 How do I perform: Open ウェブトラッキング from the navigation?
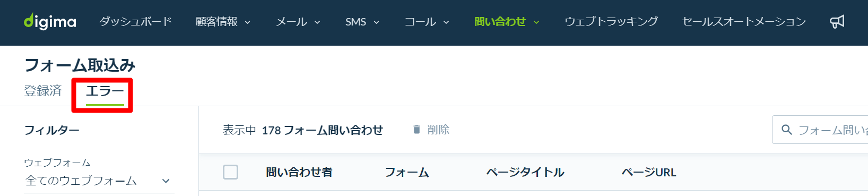click(611, 22)
